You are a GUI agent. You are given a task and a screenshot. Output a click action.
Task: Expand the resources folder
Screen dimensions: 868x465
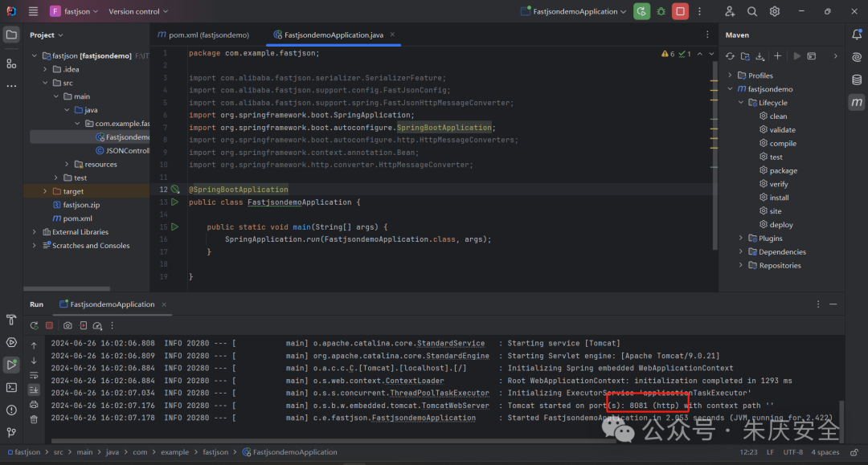[67, 164]
